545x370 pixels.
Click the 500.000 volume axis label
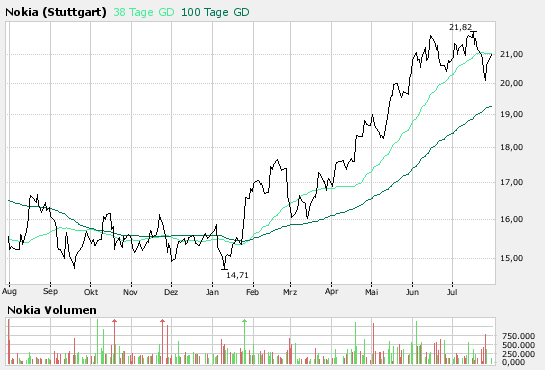pyautogui.click(x=518, y=345)
